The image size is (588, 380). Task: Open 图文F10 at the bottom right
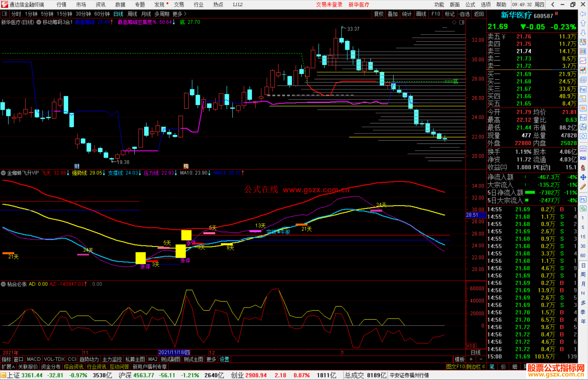[x=455, y=367]
